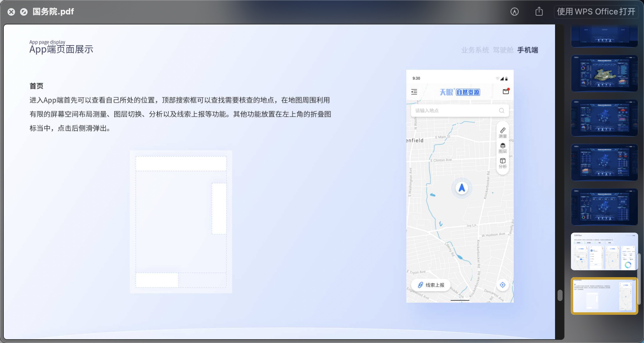The width and height of the screenshot is (644, 343).
Task: Select the 测量 measure tool icon
Action: [502, 133]
